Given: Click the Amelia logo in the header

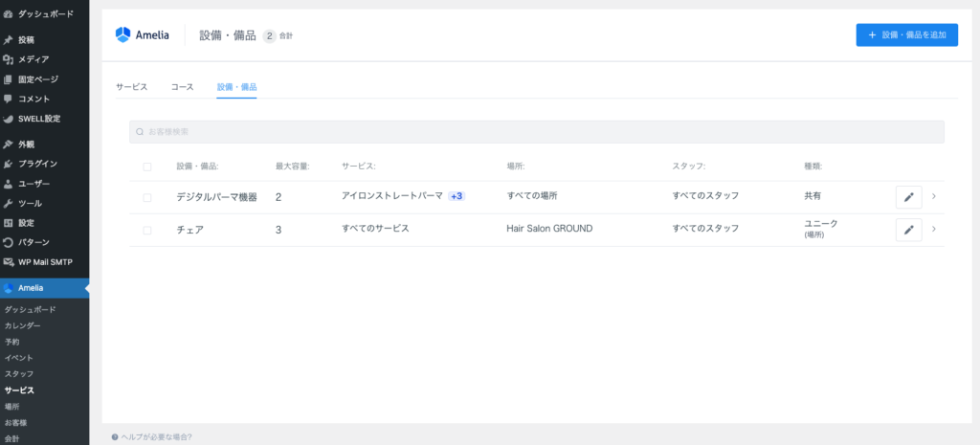Looking at the screenshot, I should pos(142,35).
